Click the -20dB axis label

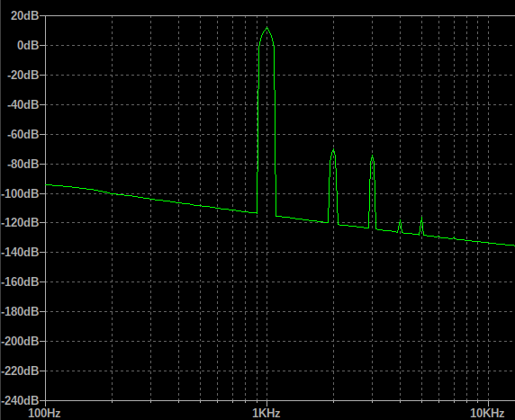(23, 75)
